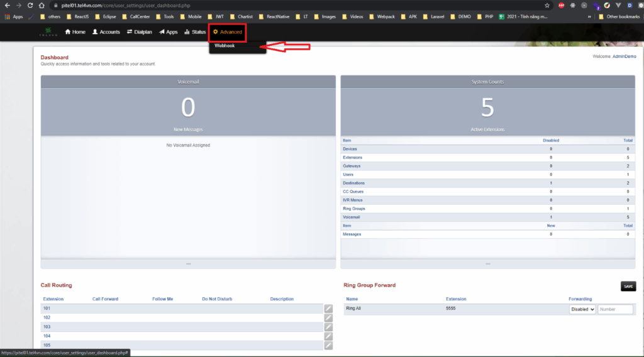Click the site logo in the navigation bar

coord(48,32)
